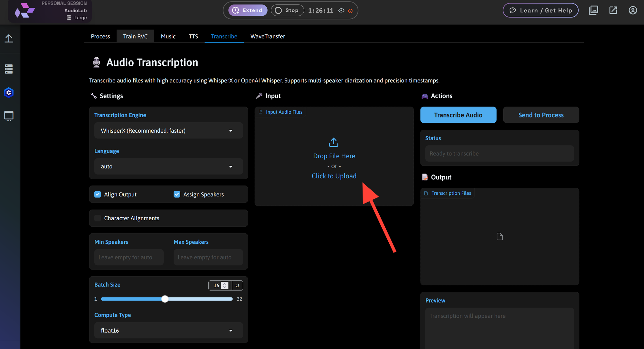Click the eye icon beside session timer
644x349 pixels.
(341, 11)
